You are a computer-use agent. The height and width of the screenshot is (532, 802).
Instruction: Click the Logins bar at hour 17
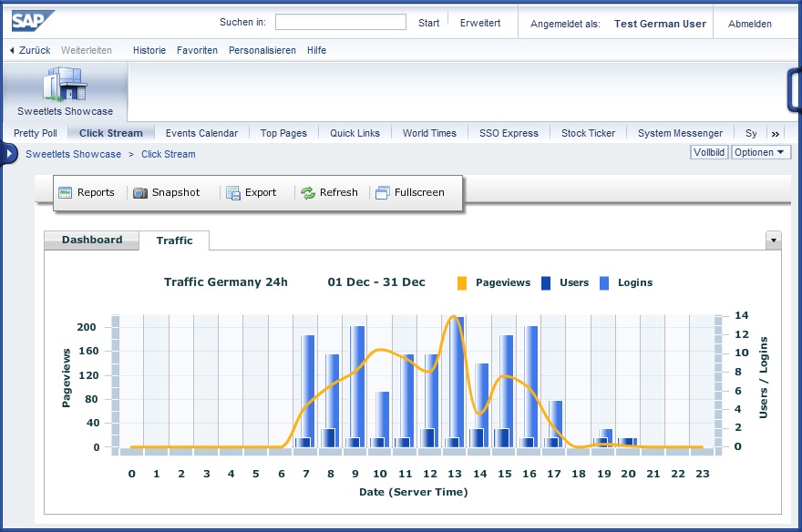(555, 424)
